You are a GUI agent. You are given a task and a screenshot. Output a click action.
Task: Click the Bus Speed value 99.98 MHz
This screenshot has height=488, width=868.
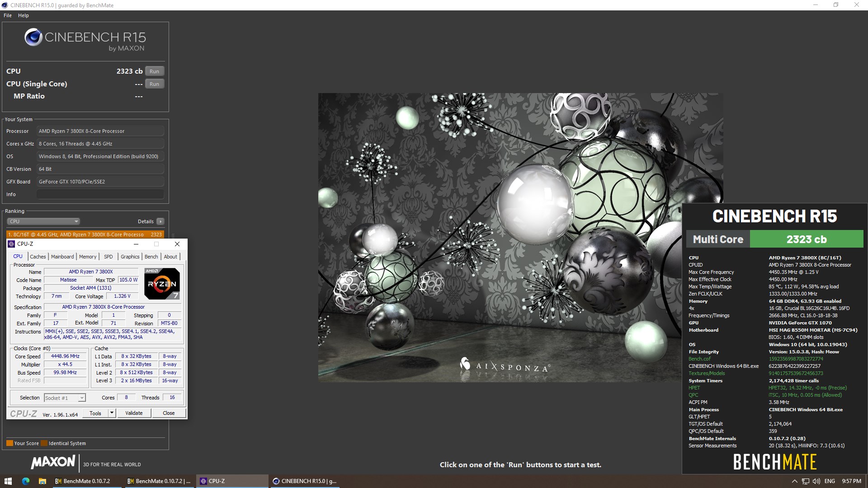coord(65,373)
